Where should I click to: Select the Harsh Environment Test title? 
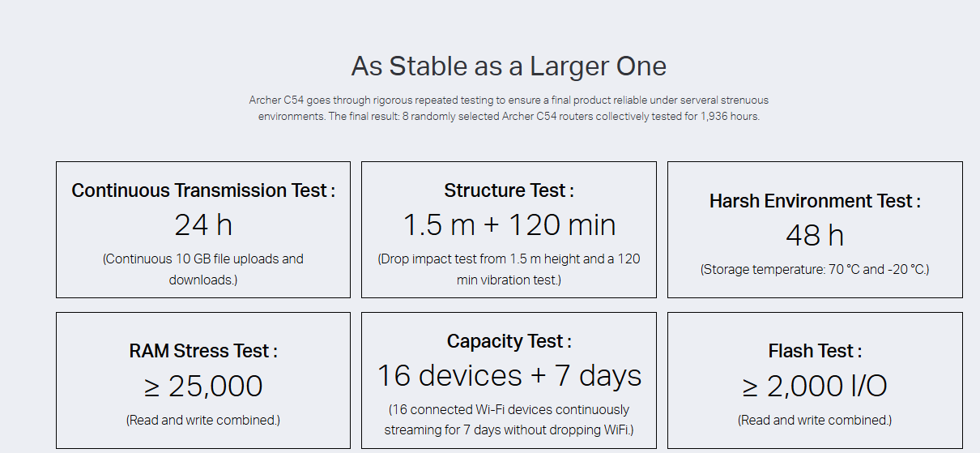[x=815, y=201]
